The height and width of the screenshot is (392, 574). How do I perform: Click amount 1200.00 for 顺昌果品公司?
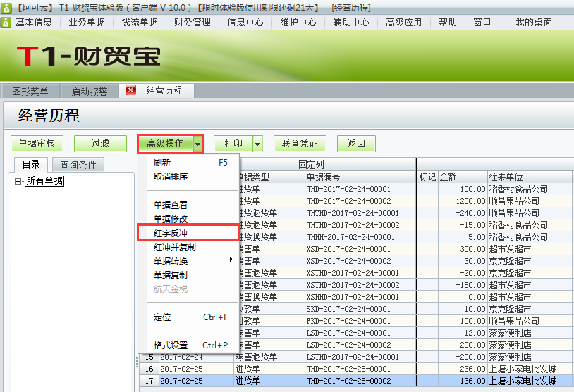(x=463, y=202)
